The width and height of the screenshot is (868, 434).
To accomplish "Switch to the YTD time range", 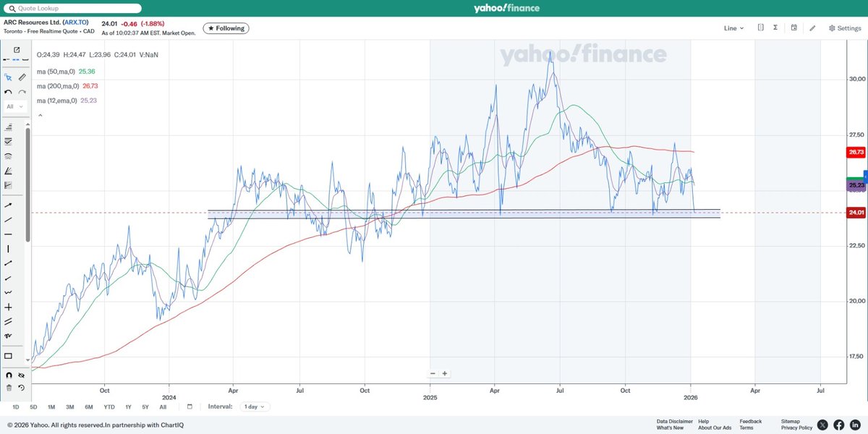I will coord(109,407).
